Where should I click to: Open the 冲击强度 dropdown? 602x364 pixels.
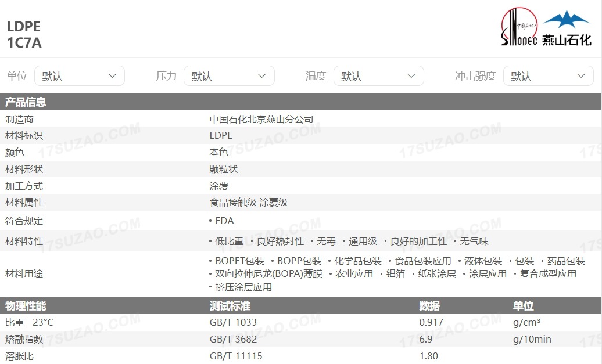tap(549, 76)
